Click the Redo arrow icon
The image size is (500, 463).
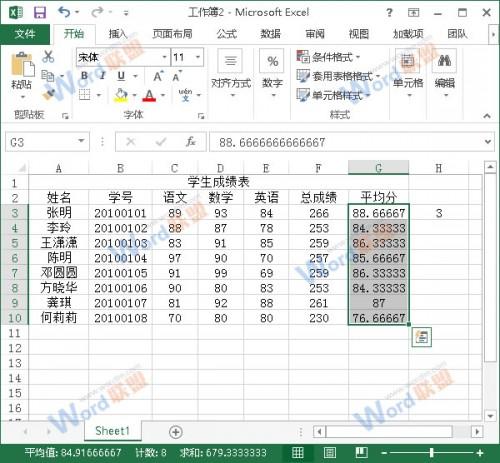97,12
